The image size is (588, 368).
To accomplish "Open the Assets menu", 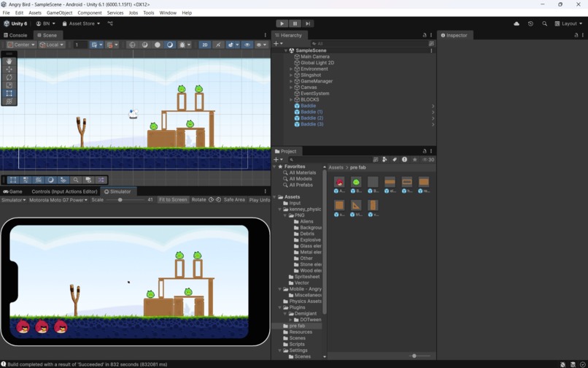I will click(35, 12).
